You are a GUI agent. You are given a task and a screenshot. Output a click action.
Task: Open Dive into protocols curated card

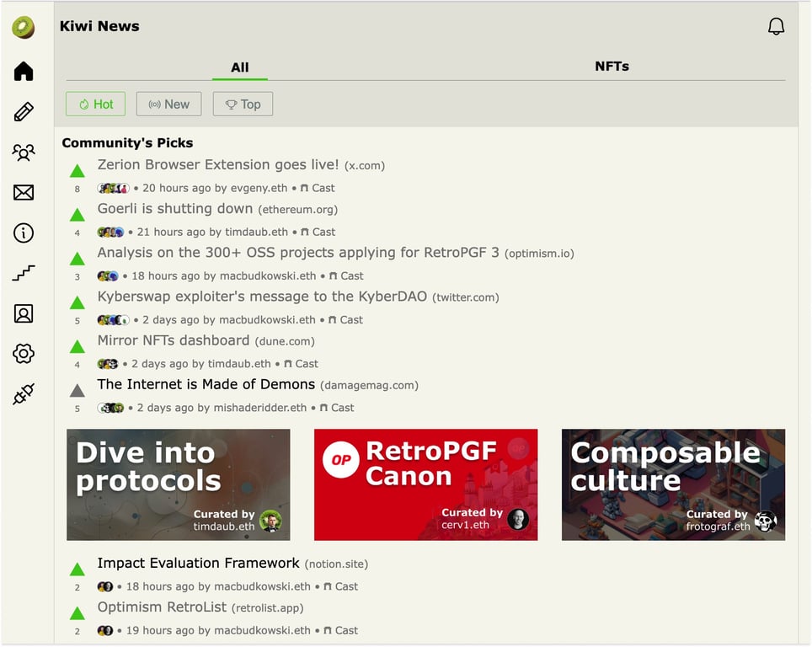point(178,485)
